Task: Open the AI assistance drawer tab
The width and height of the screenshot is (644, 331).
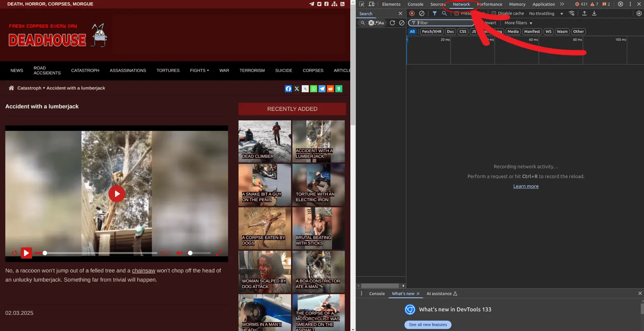Action: [x=441, y=293]
